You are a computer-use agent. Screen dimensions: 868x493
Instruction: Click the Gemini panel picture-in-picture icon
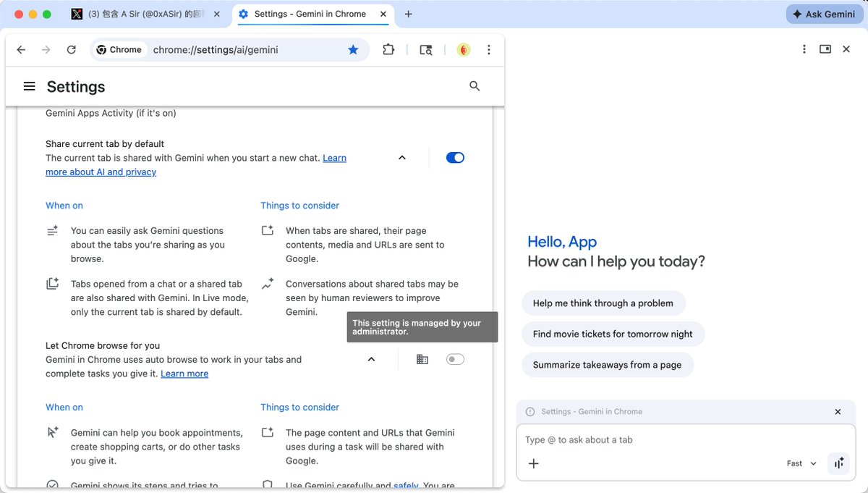click(825, 49)
